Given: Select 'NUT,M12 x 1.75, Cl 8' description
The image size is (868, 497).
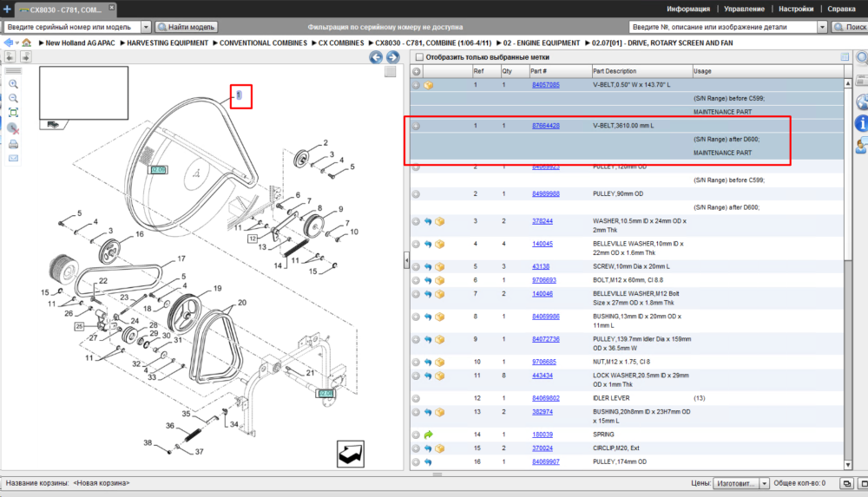Looking at the screenshot, I should (x=621, y=362).
